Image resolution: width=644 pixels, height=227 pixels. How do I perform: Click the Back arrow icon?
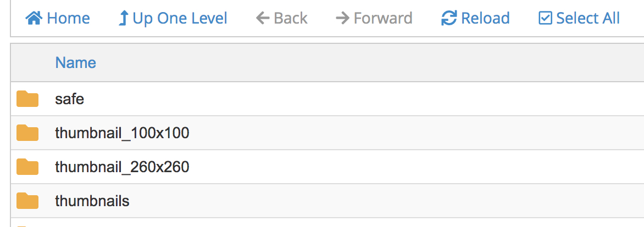click(263, 19)
